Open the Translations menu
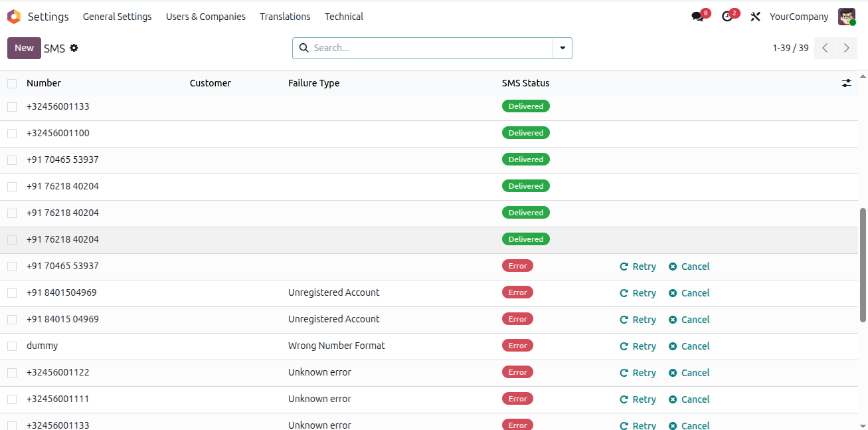The height and width of the screenshot is (430, 868). coord(285,17)
